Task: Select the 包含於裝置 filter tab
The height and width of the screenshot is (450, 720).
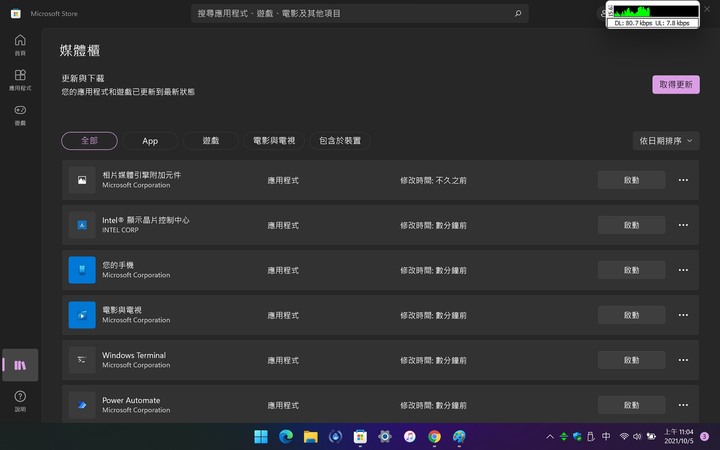Action: 340,141
